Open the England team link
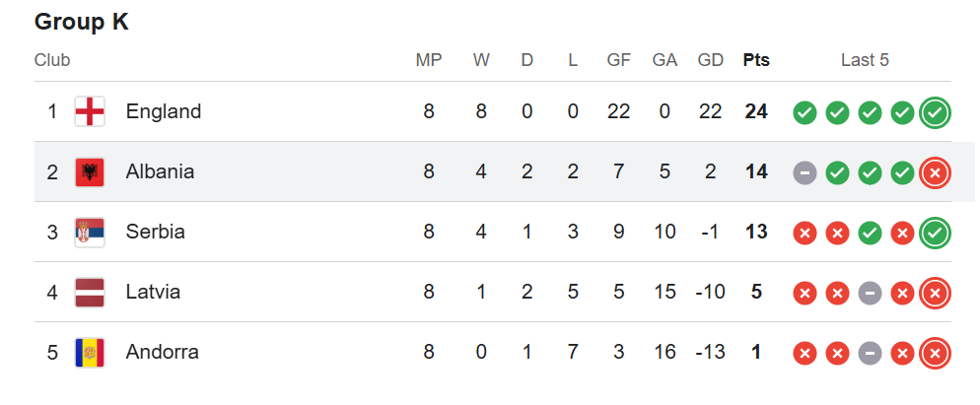The width and height of the screenshot is (980, 405). click(164, 111)
